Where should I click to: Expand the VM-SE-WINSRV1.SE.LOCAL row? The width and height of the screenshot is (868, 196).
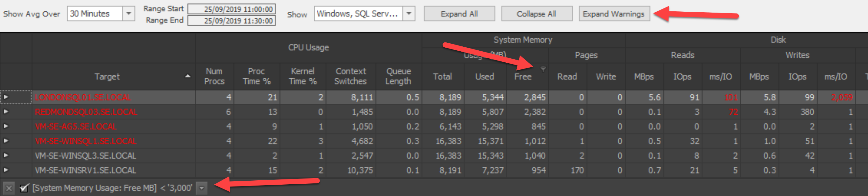pyautogui.click(x=6, y=170)
